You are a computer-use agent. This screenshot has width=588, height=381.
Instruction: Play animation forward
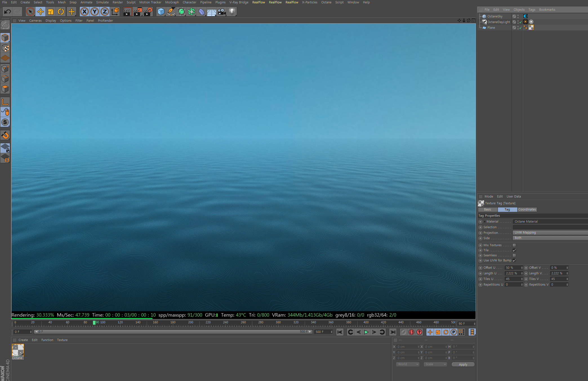click(366, 332)
